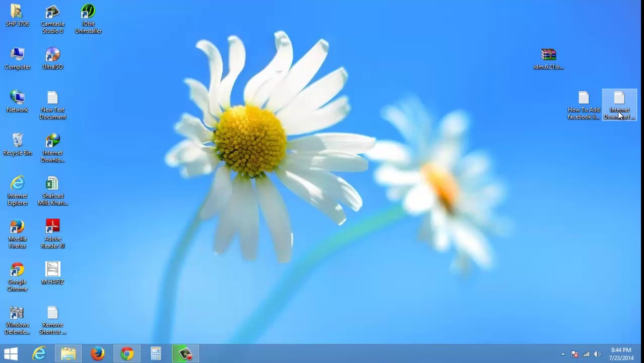Select the UltraISO shortcut

[x=52, y=58]
